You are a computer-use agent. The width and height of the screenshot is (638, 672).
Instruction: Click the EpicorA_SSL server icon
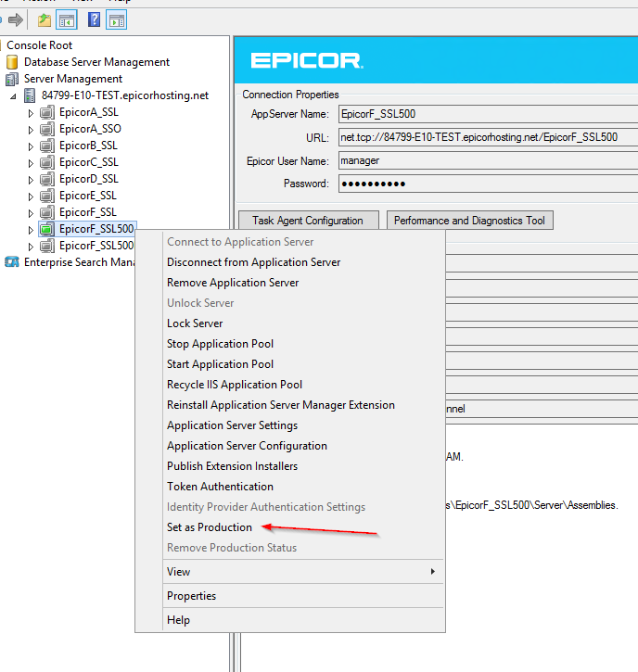[x=47, y=112]
